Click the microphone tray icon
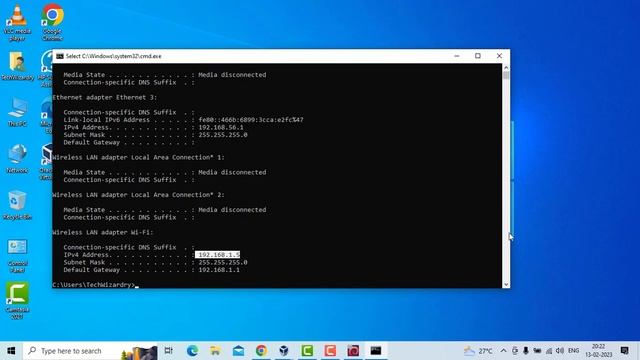640x360 pixels. [526, 351]
